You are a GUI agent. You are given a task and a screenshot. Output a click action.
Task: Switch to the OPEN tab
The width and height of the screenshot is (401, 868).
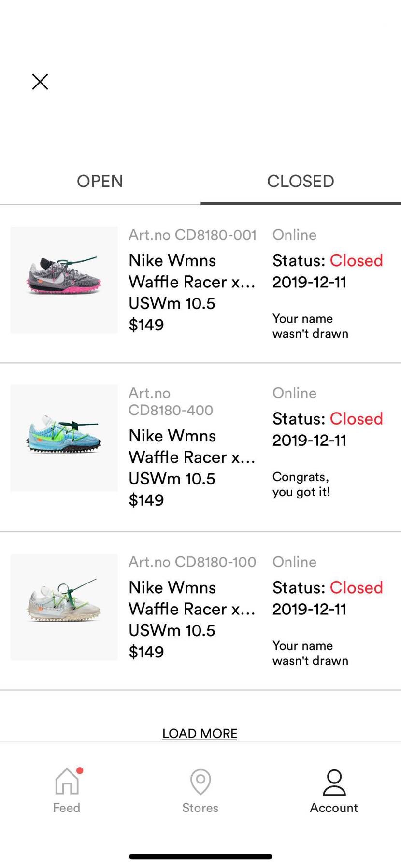click(x=100, y=181)
